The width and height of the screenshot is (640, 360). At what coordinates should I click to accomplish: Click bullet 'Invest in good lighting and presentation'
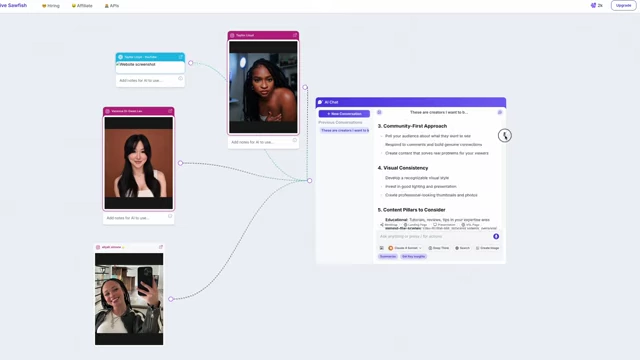[x=420, y=187]
